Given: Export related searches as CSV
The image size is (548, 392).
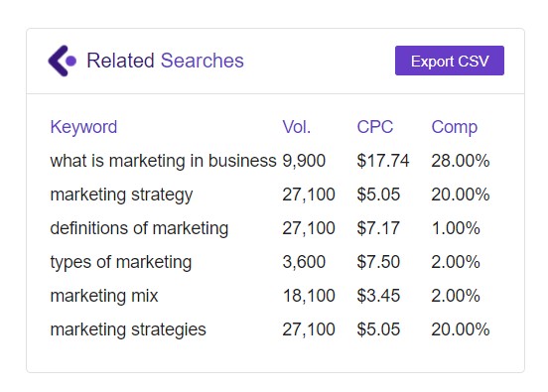Looking at the screenshot, I should 450,61.
